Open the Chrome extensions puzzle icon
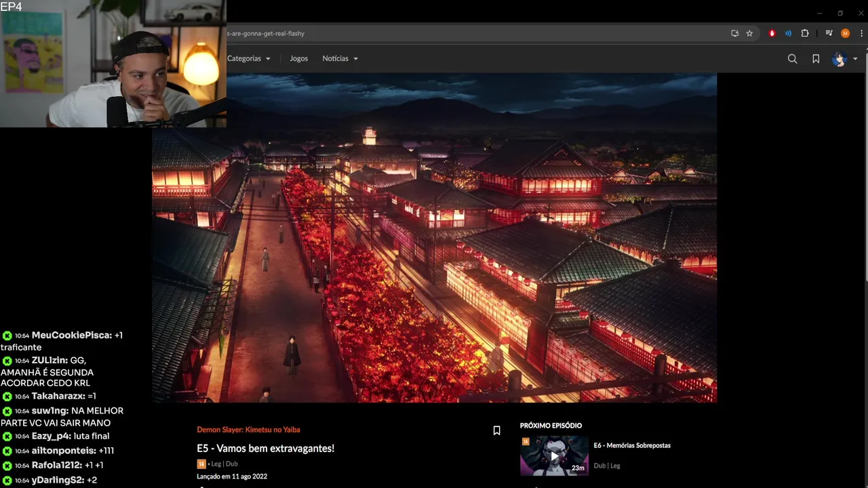Viewport: 868px width, 488px height. [x=805, y=33]
